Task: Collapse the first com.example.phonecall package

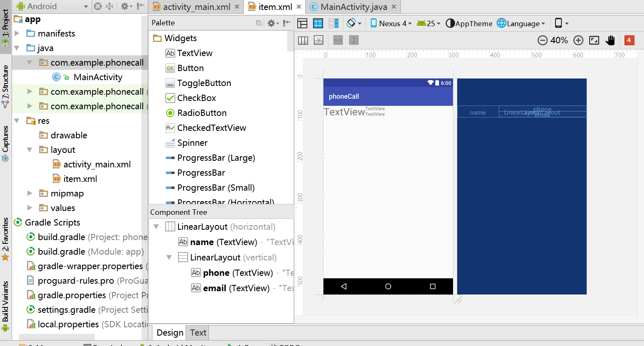Action: point(29,62)
